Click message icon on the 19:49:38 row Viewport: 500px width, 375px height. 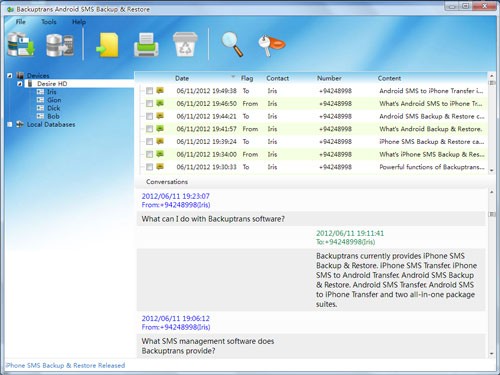[160, 90]
